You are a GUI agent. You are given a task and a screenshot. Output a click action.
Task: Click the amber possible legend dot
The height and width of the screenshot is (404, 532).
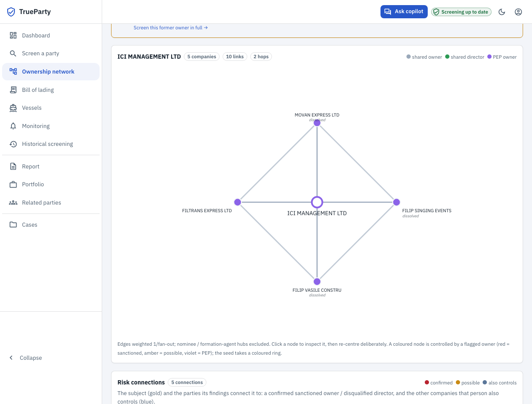458,382
